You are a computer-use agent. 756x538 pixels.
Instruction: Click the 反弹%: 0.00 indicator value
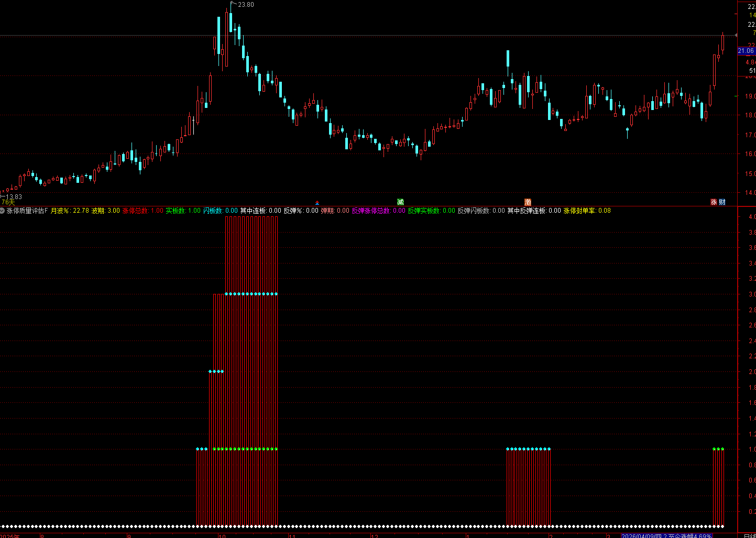click(x=301, y=211)
